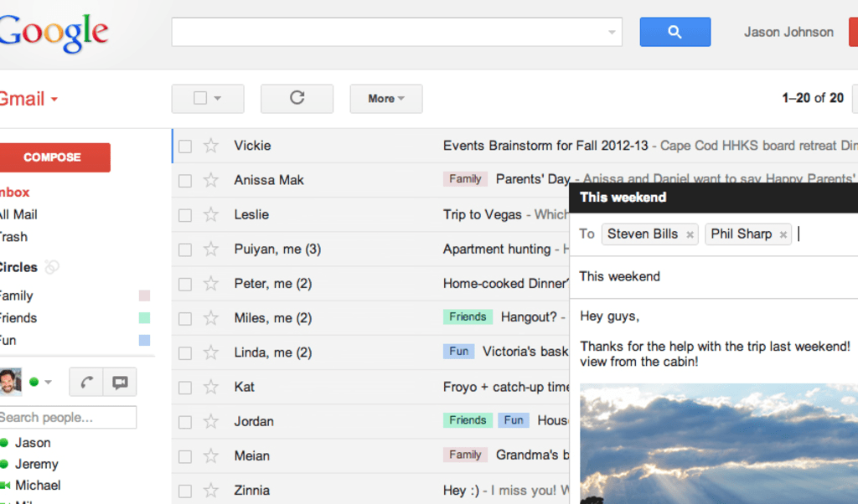This screenshot has height=504, width=858.
Task: Refresh the inbox with the reload icon
Action: 297,98
